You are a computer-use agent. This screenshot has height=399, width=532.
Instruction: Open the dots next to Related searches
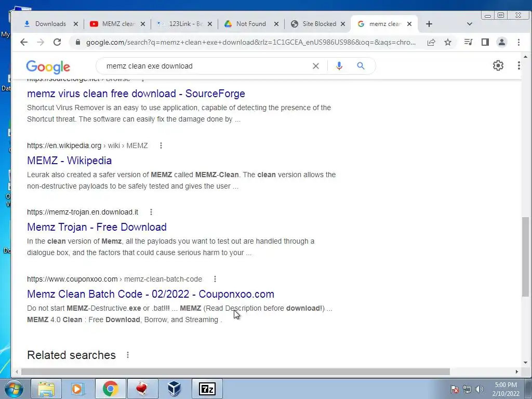128,355
